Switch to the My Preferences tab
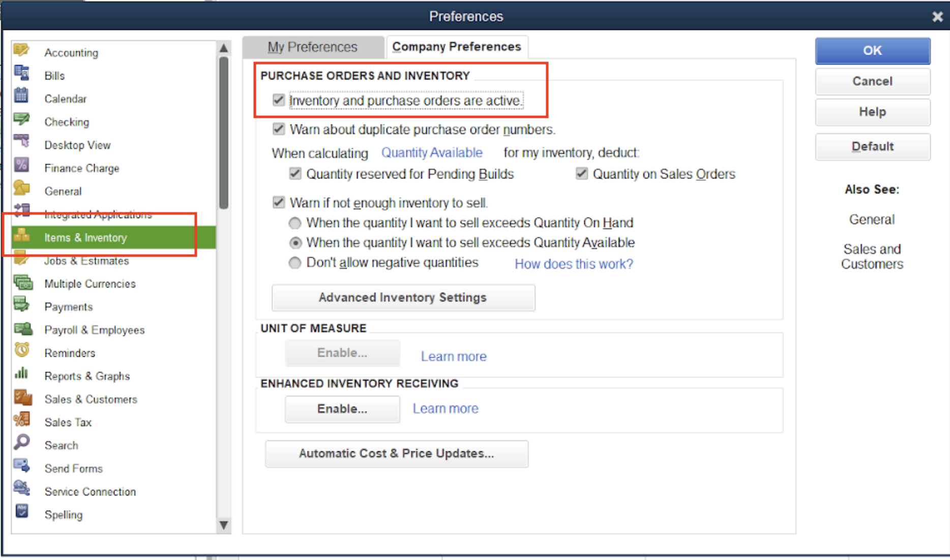Screen dimensions: 950x560 click(313, 47)
